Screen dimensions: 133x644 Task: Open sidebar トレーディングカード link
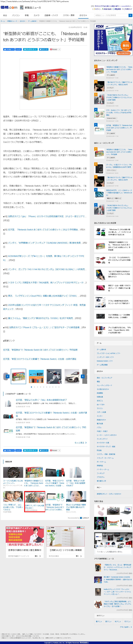104,385
